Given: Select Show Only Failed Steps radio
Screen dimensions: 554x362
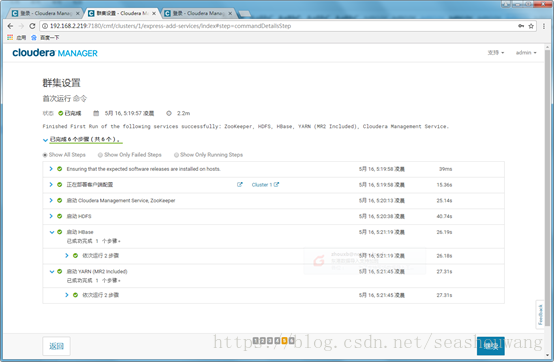Looking at the screenshot, I should pyautogui.click(x=100, y=155).
